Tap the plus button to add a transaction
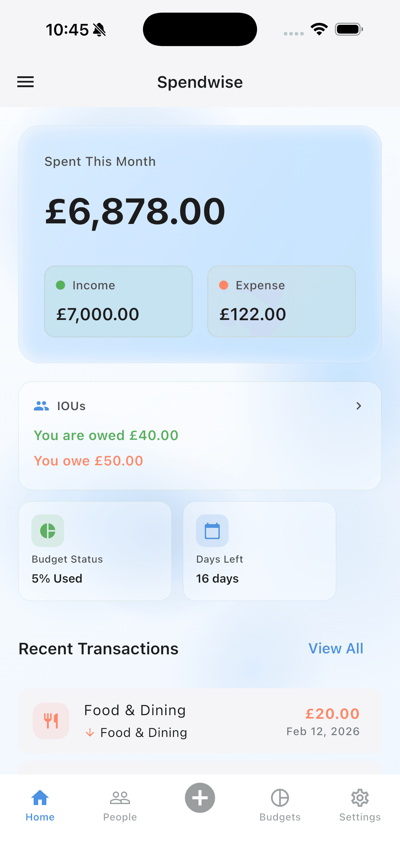400x868 pixels. pyautogui.click(x=200, y=797)
